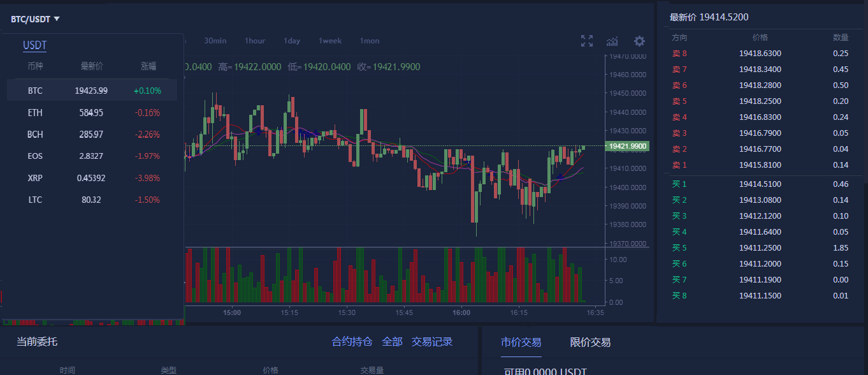This screenshot has height=375, width=868.
Task: Click buy order 买 8 at 19411.1500
Action: [760, 296]
